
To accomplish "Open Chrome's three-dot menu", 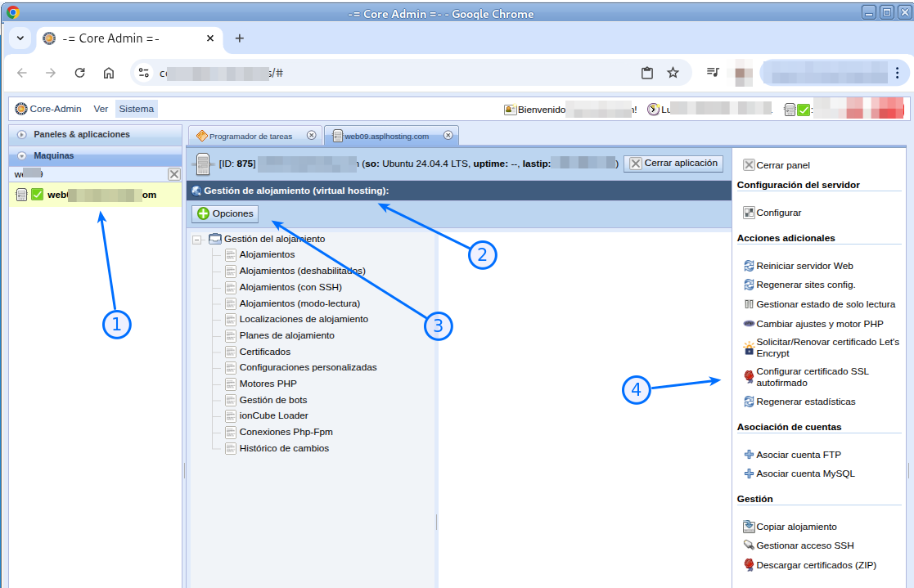I will pos(897,73).
